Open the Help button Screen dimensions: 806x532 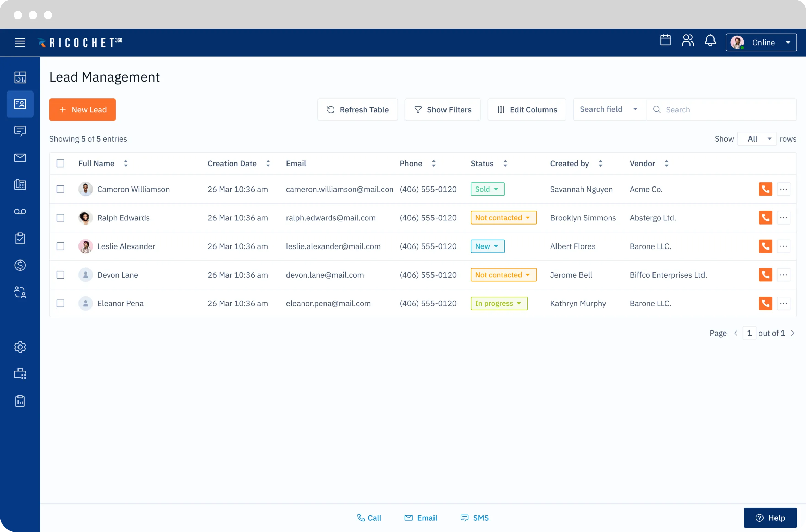click(770, 518)
